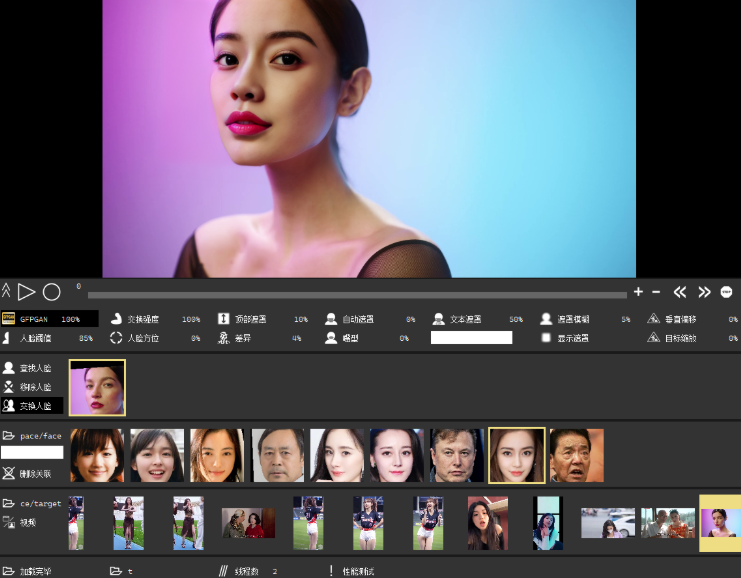Select the detected face thumbnail with yellow border

coord(97,388)
